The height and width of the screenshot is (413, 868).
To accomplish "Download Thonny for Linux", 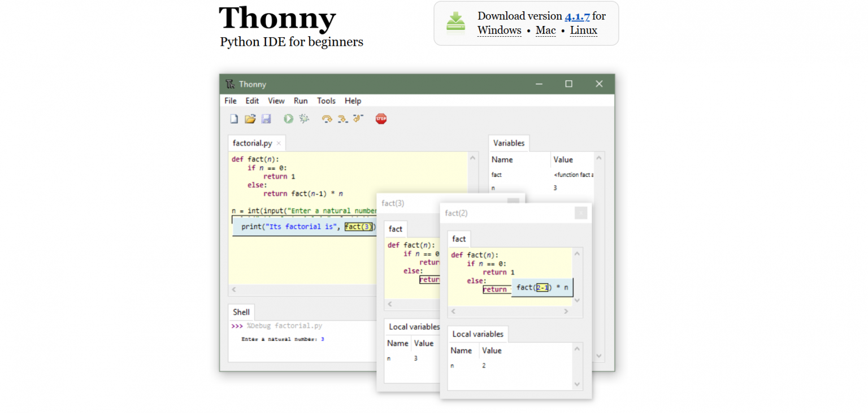I will click(583, 30).
